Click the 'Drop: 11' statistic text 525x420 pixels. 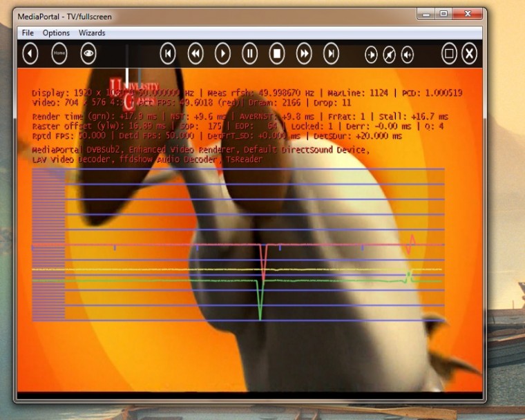click(x=332, y=102)
